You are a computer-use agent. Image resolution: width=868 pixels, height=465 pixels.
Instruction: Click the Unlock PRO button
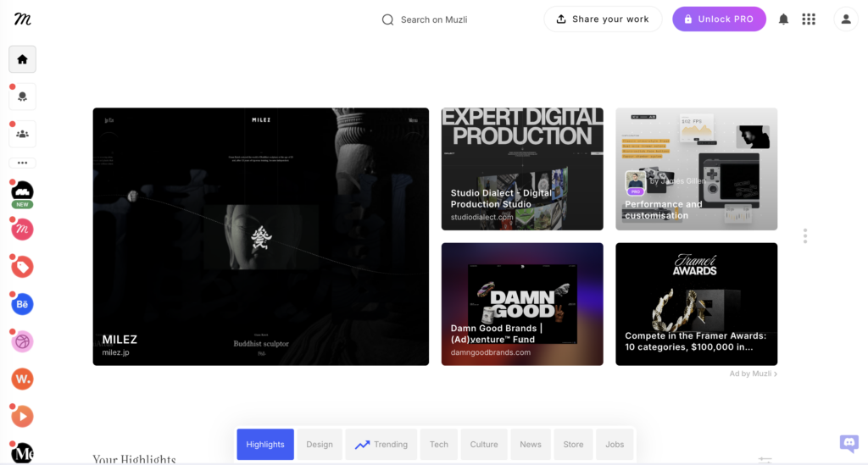(719, 19)
